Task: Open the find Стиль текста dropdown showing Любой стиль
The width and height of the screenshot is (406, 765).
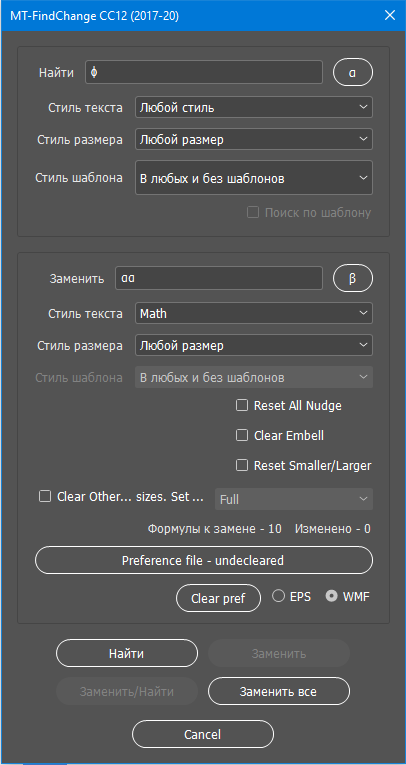Action: point(254,107)
